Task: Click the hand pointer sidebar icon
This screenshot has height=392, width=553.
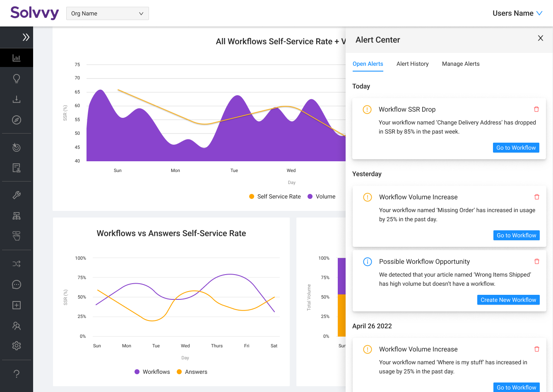Action: pyautogui.click(x=17, y=236)
